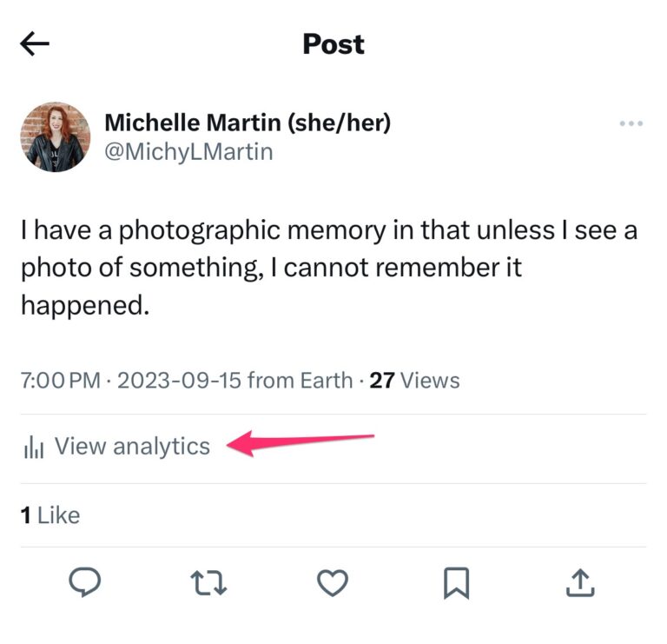Screen dimensions: 667x644
Task: Click the 'from Earth' location label
Action: 300,381
